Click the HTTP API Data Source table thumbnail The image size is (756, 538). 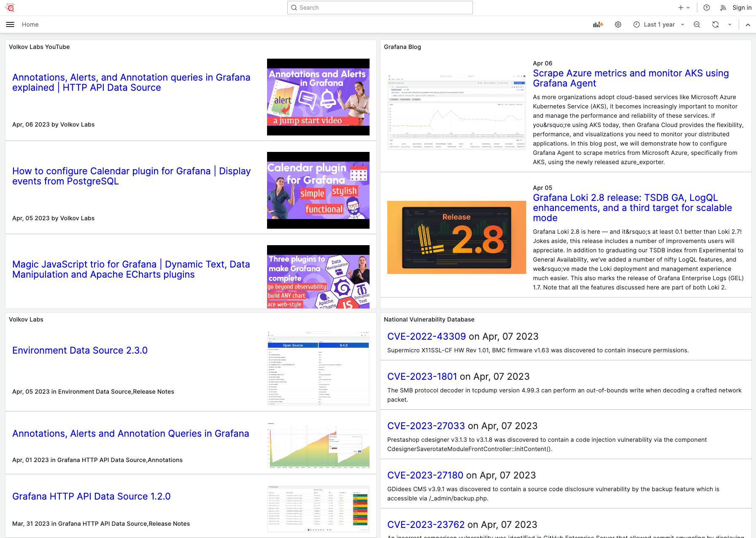[318, 508]
